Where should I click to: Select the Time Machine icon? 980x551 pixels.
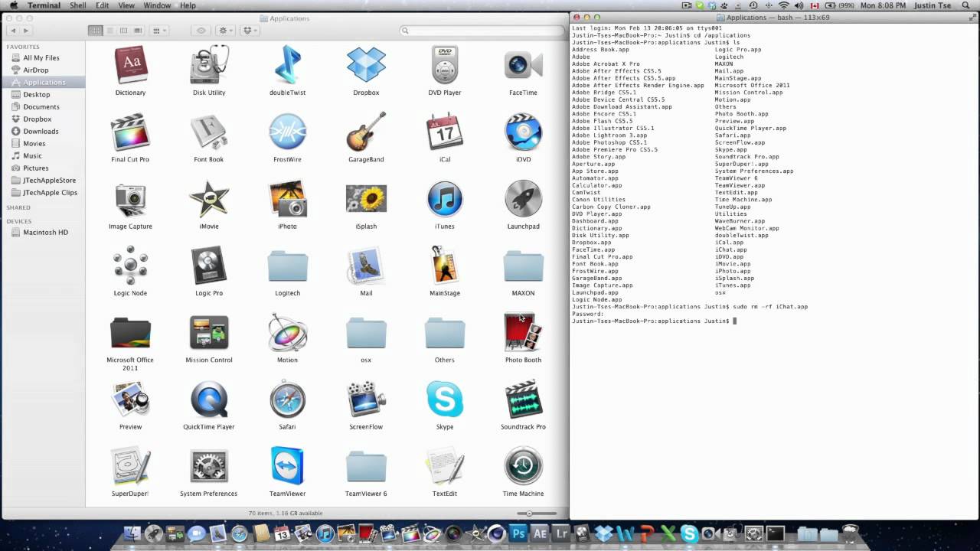tap(523, 466)
